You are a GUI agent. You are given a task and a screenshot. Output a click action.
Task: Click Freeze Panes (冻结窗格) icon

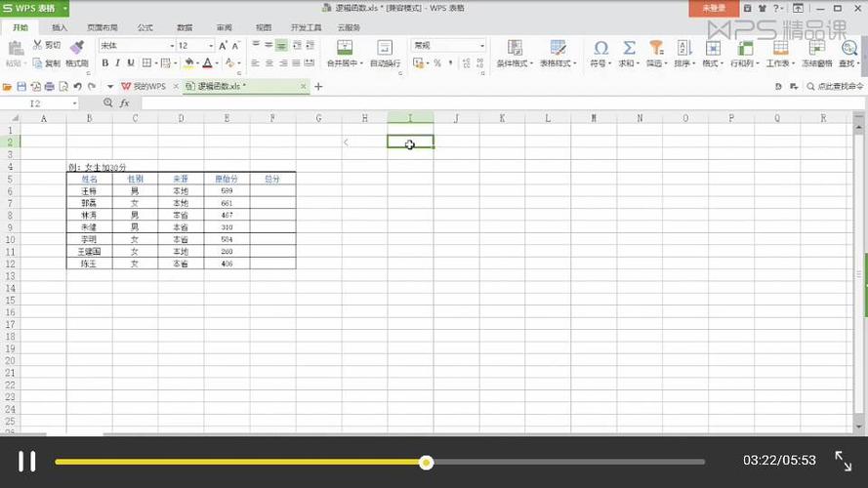[817, 48]
